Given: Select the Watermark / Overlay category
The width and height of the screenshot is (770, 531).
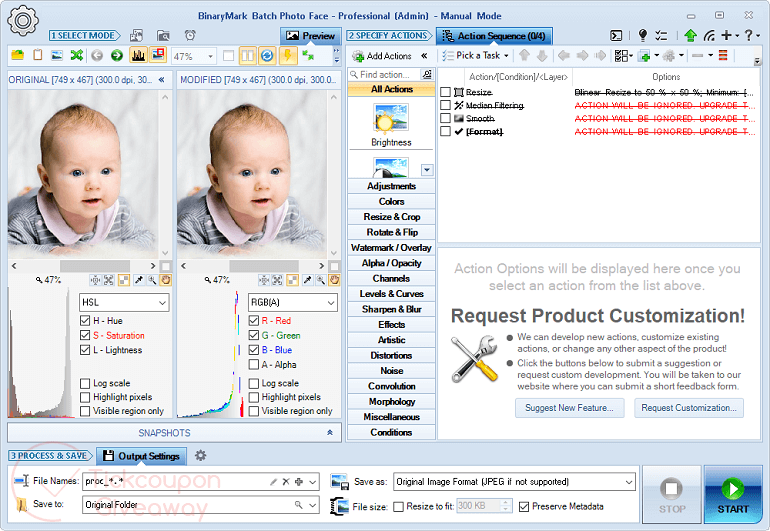Looking at the screenshot, I should click(391, 248).
